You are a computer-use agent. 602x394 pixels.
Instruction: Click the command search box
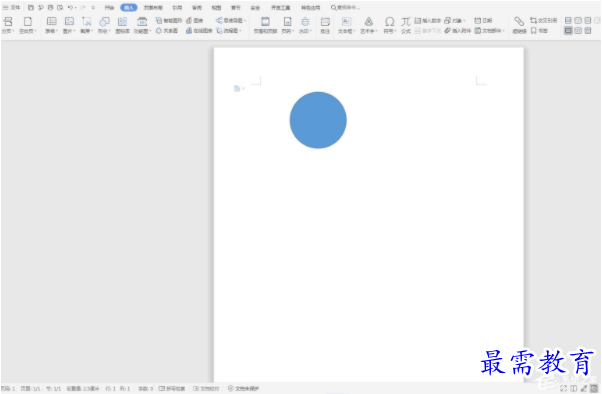[346, 7]
